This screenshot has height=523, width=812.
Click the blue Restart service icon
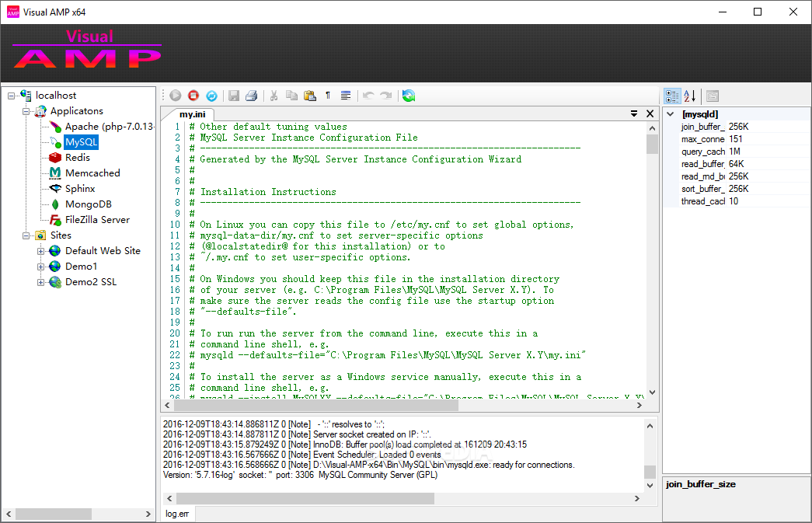coord(212,96)
